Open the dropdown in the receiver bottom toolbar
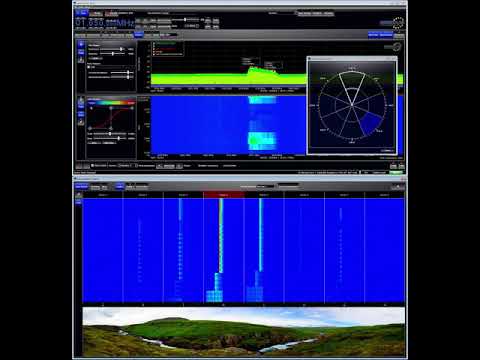Viewport: 480px width, 360px height. tap(127, 166)
